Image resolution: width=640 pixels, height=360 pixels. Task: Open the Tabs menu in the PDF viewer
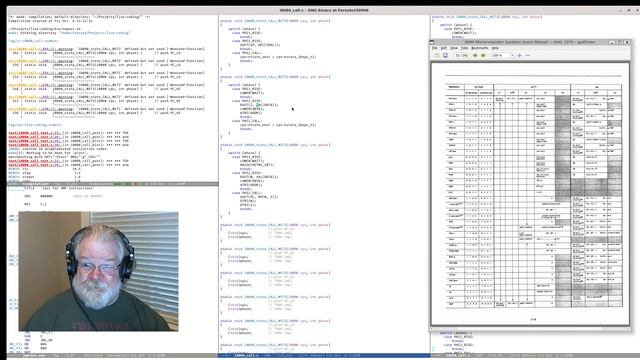pos(464,48)
